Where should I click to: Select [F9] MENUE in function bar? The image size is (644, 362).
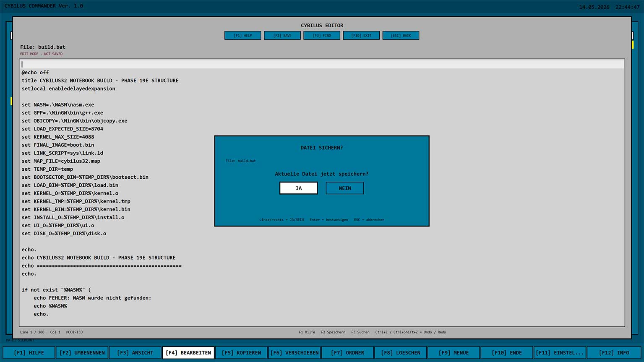(454, 353)
